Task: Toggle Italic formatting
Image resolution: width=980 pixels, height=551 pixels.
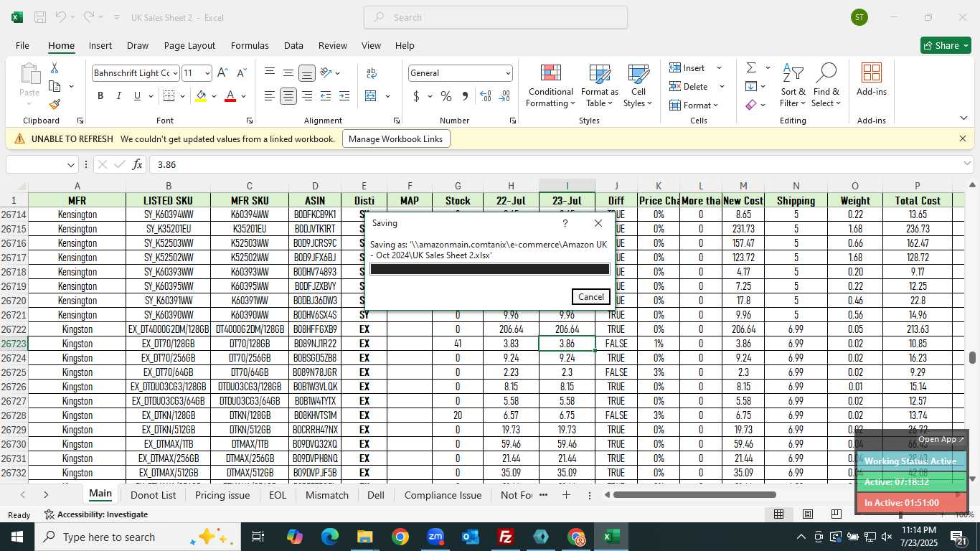Action: tap(119, 96)
